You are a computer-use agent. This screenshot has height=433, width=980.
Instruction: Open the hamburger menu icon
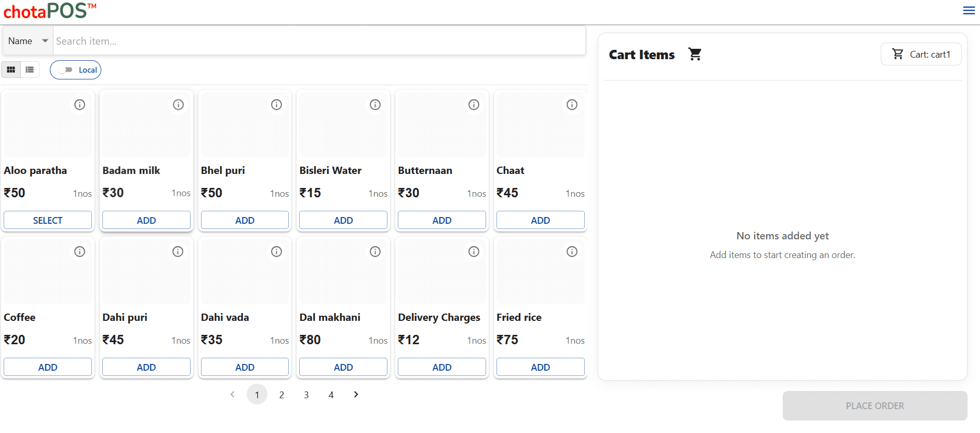(969, 10)
